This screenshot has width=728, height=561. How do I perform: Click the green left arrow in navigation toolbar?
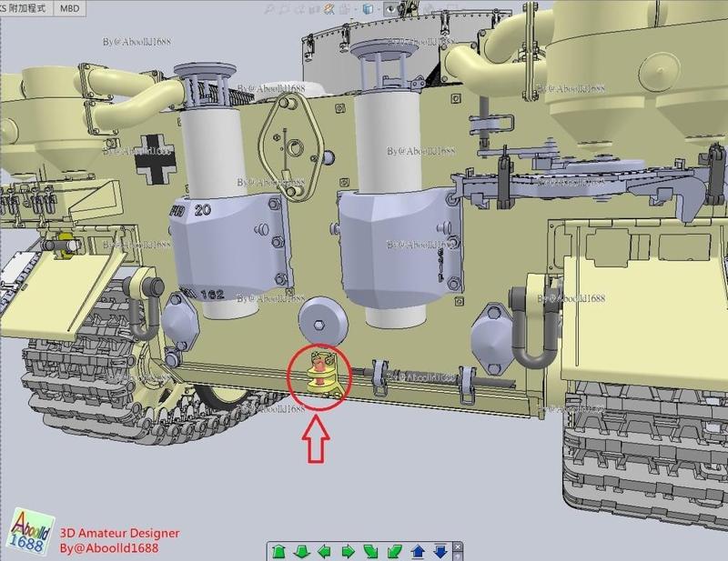tap(325, 552)
